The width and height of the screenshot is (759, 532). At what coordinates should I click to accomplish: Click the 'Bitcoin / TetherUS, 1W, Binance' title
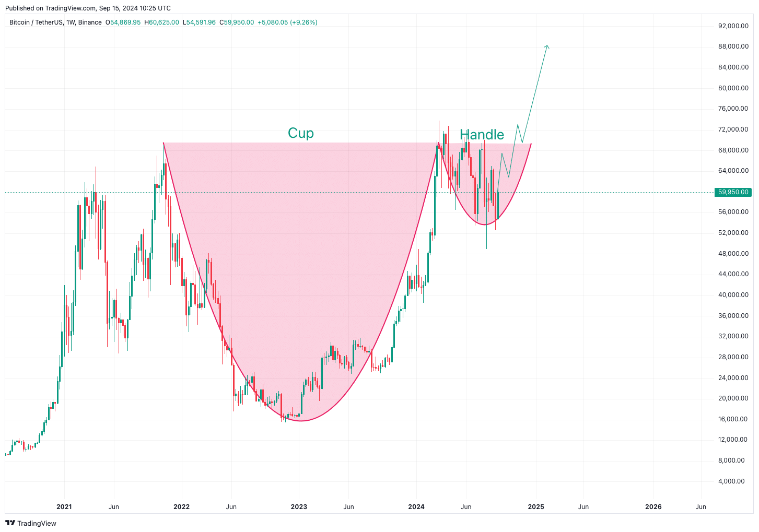(55, 22)
